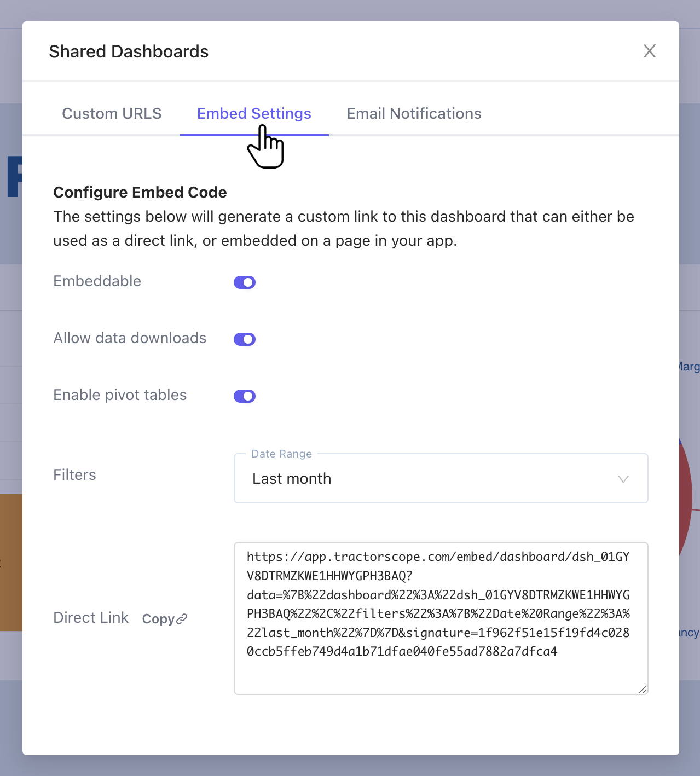Click the textarea resize handle corner
The width and height of the screenshot is (700, 776).
643,690
